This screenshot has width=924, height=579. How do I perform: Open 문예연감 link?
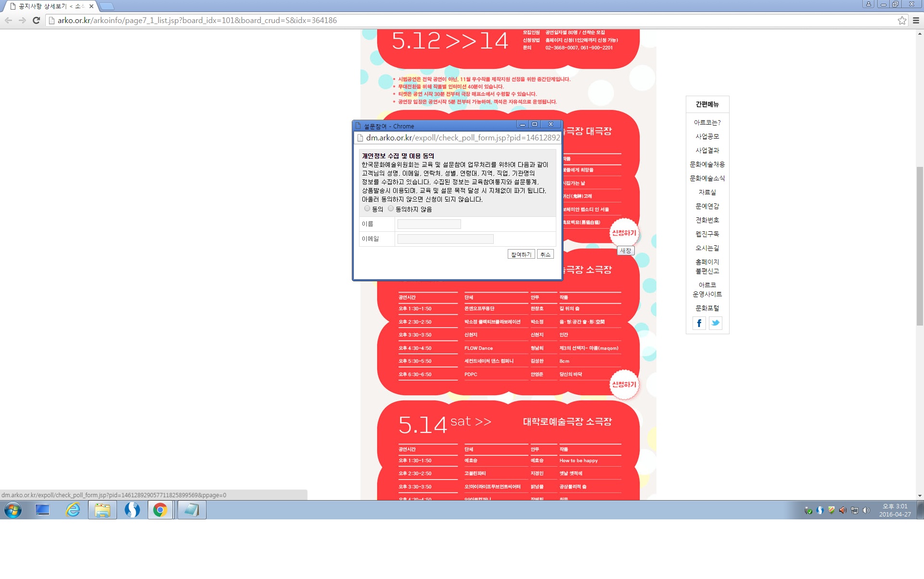tap(707, 206)
